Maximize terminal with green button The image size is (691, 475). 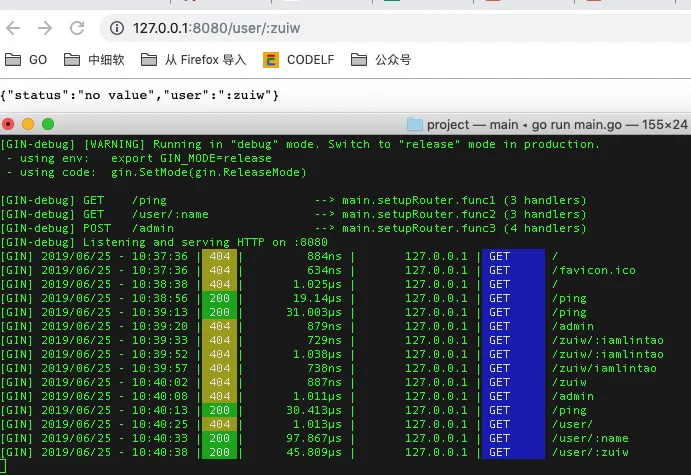[x=48, y=124]
